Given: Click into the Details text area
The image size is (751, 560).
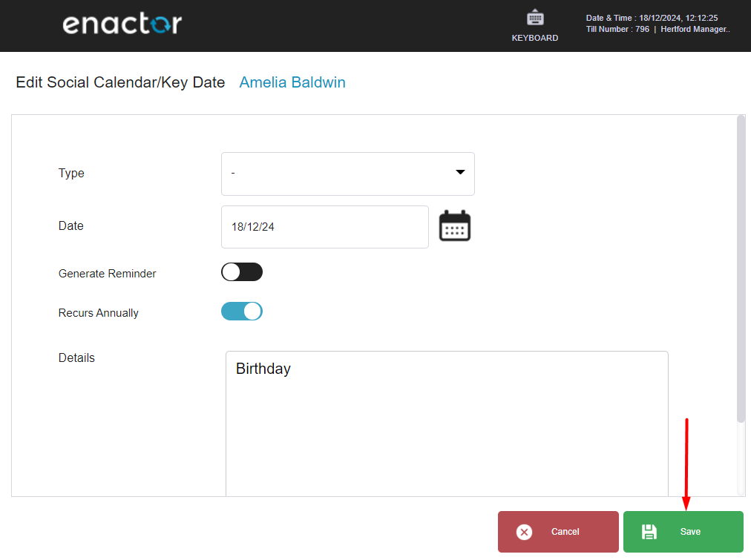Looking at the screenshot, I should coord(447,424).
